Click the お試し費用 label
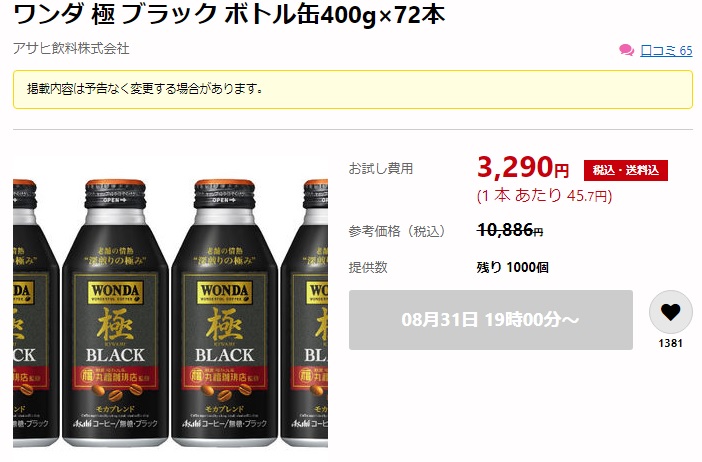Viewport: 702px width, 462px height. pos(381,168)
